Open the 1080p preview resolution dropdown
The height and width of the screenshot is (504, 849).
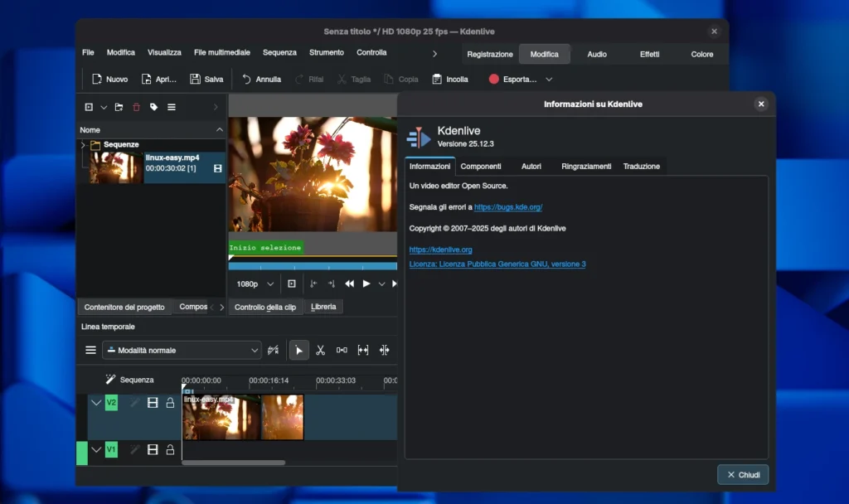click(255, 283)
